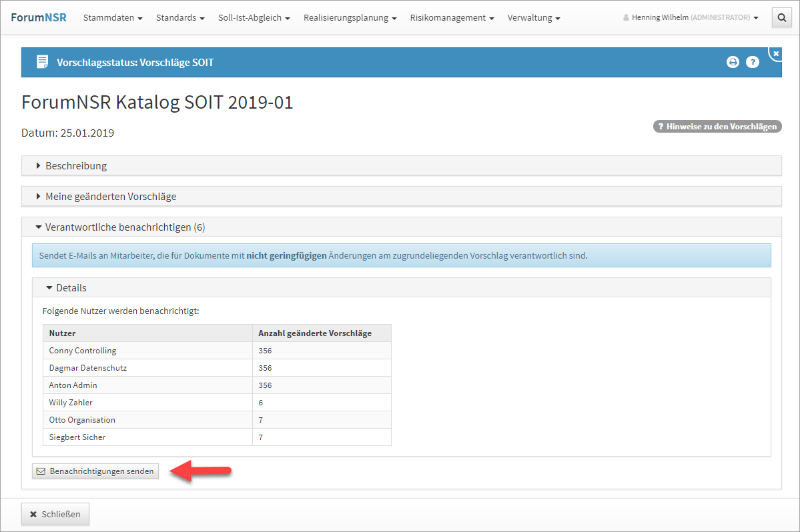Open the Henning Wilhelm user dropdown

click(691, 18)
